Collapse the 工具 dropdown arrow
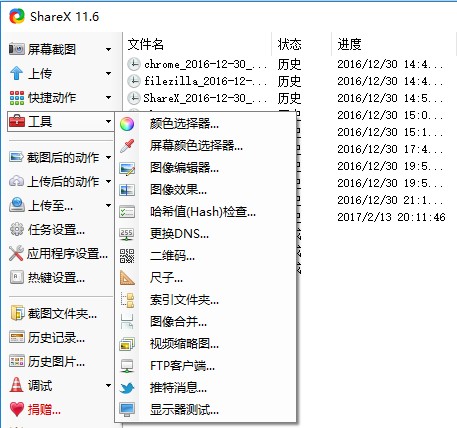 [108, 121]
